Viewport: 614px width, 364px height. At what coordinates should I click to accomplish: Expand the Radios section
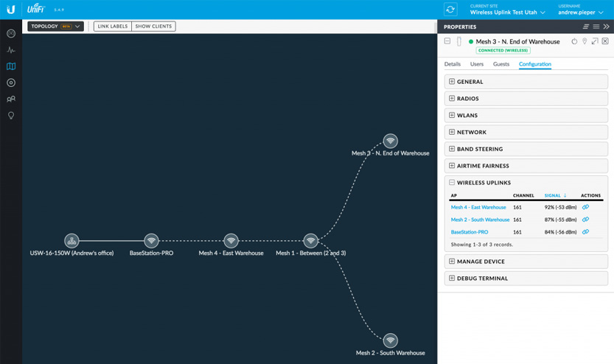526,99
